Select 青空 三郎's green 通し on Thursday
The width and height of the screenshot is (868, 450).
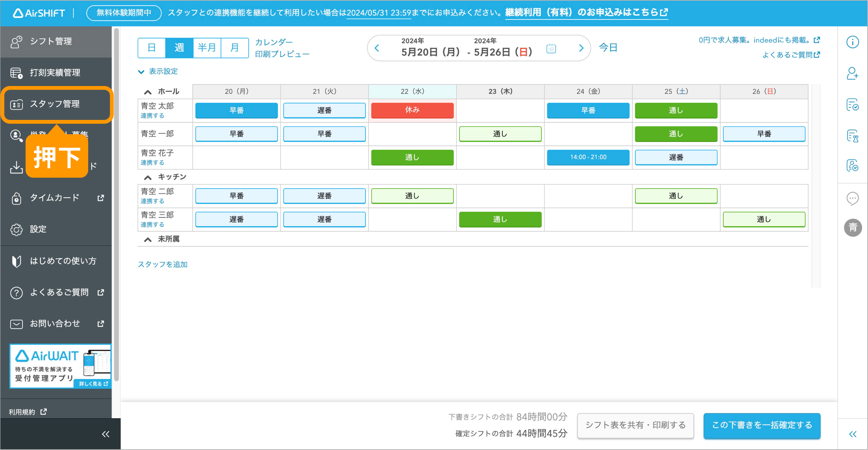(x=500, y=220)
